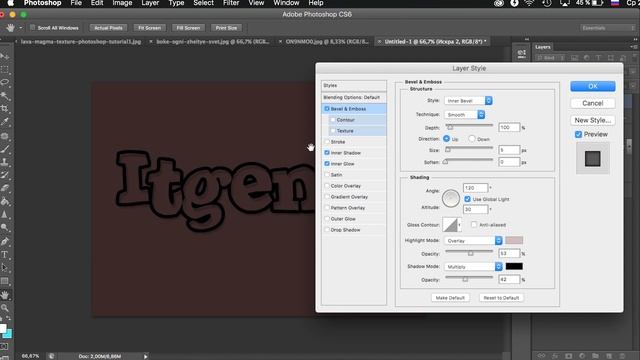Enable Scroll All Windows checkbox
This screenshot has width=640, height=360.
tap(32, 28)
